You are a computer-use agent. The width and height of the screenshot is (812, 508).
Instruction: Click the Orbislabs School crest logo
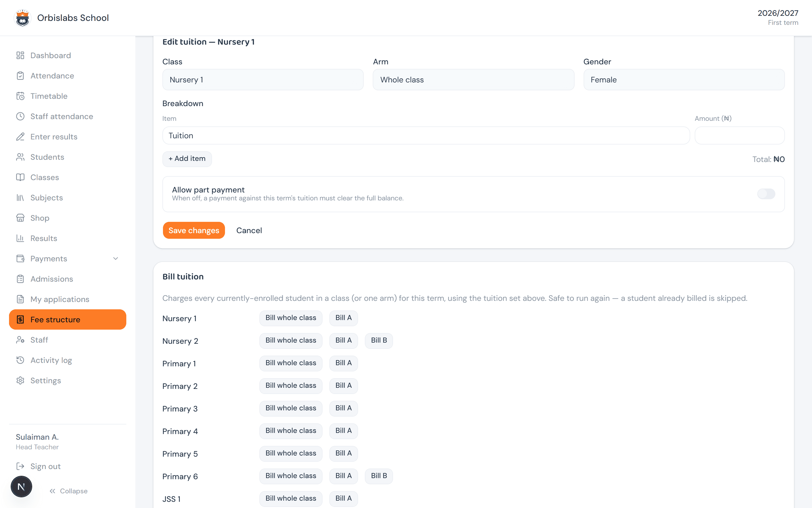click(x=23, y=18)
